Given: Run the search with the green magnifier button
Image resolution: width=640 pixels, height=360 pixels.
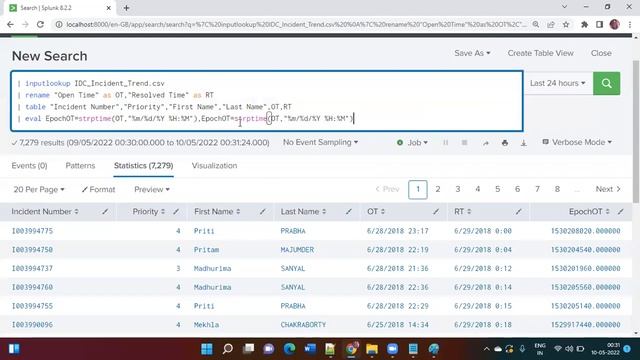Looking at the screenshot, I should pos(607,83).
